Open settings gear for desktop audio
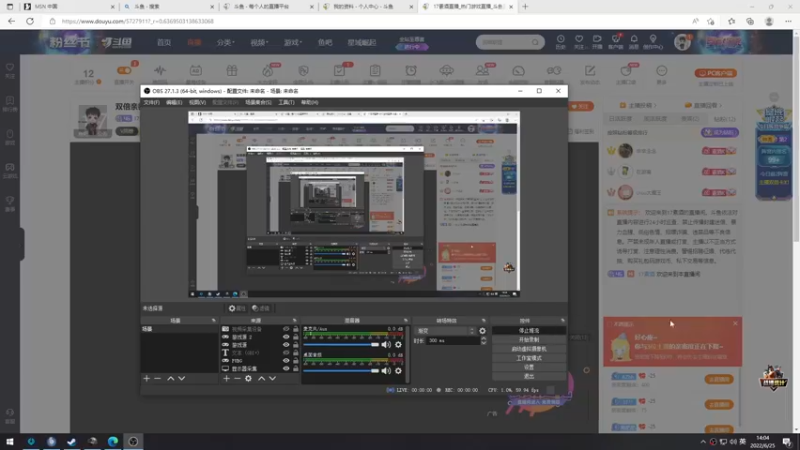Image resolution: width=800 pixels, height=450 pixels. pyautogui.click(x=398, y=371)
